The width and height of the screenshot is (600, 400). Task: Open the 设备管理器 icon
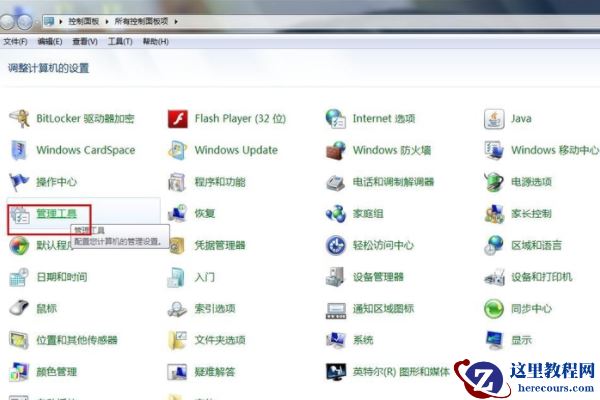(x=336, y=277)
